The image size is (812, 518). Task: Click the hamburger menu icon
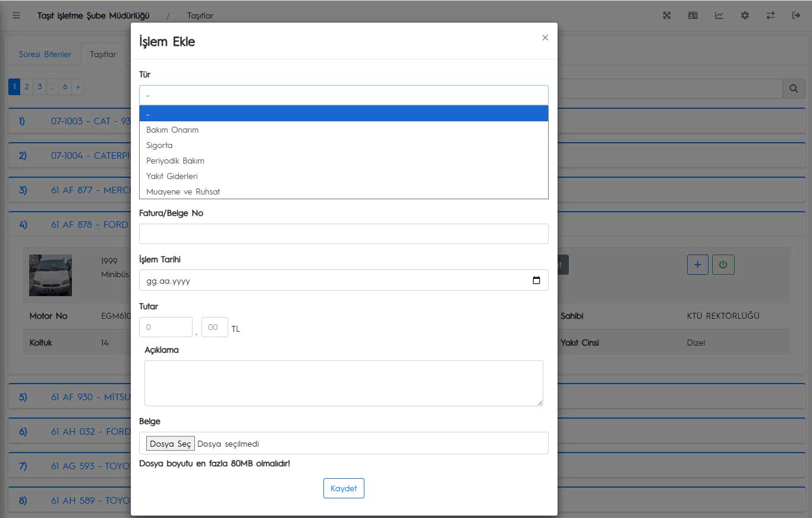[16, 15]
